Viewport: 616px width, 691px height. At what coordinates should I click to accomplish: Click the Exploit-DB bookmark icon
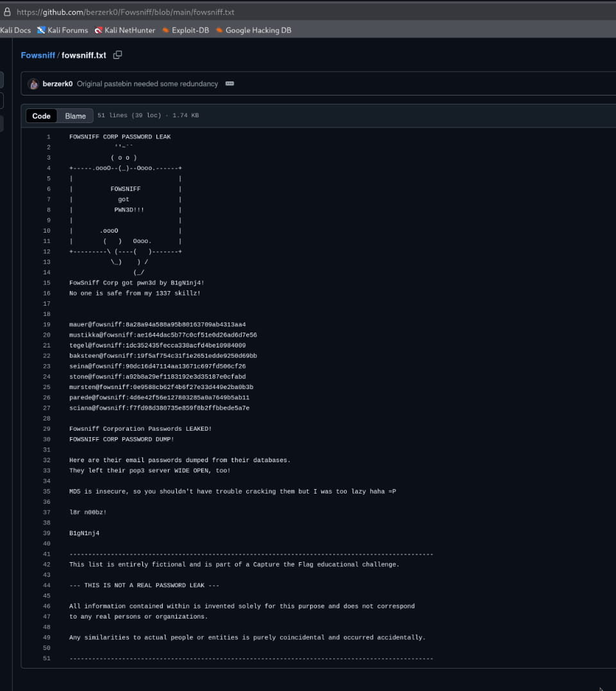(x=166, y=30)
